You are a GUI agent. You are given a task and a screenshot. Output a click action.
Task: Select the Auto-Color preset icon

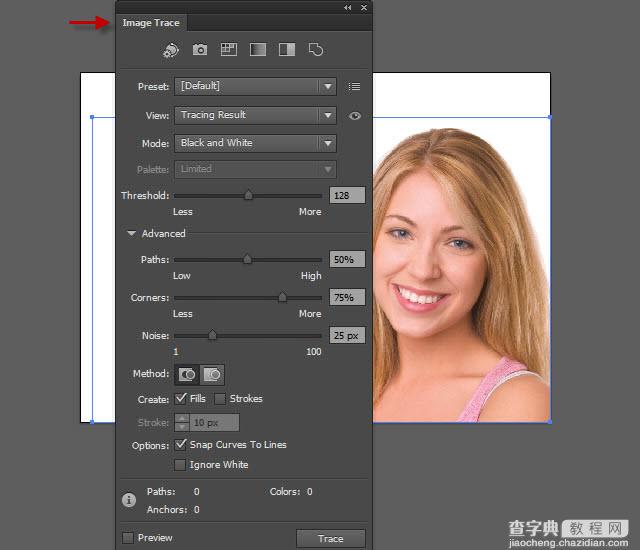coord(171,51)
